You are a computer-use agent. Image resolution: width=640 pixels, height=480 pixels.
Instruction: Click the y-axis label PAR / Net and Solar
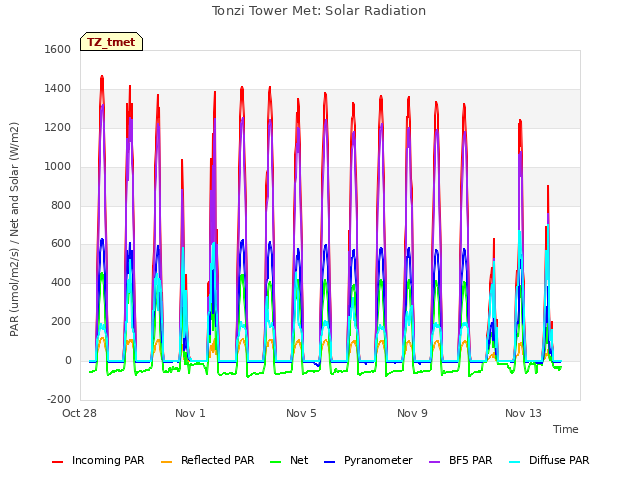click(14, 229)
